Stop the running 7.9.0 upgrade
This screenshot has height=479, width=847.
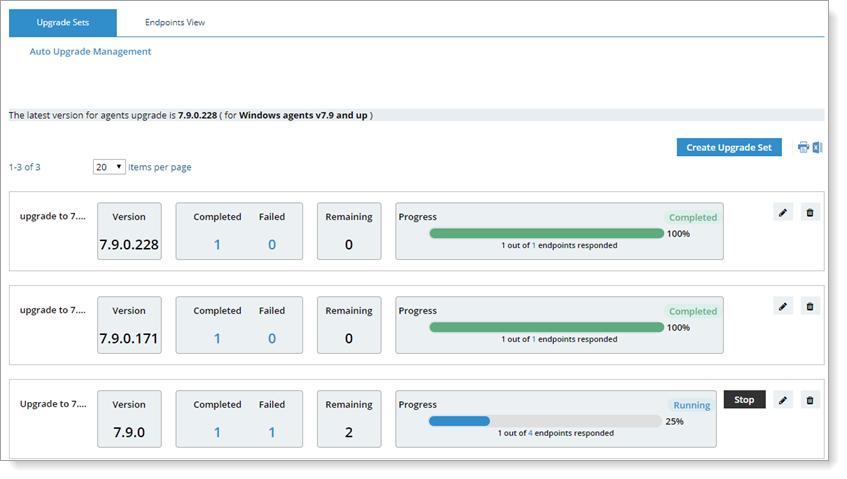pos(744,400)
